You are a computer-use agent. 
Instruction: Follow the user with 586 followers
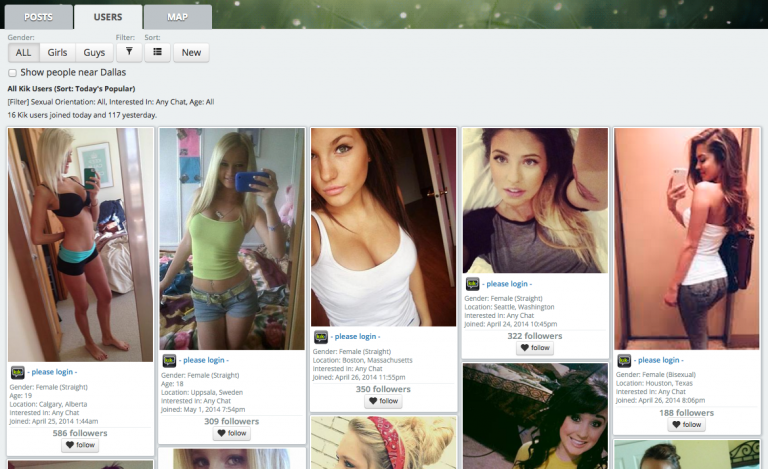coord(80,446)
